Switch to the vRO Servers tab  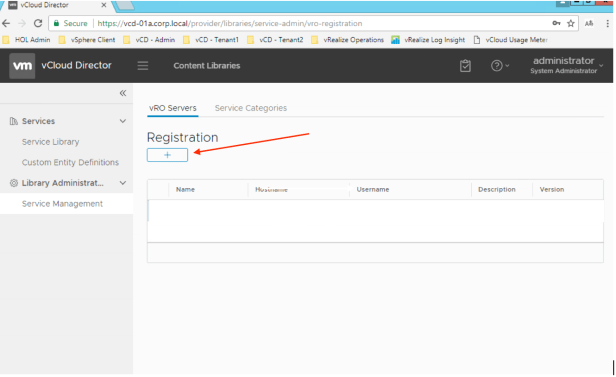click(x=173, y=108)
